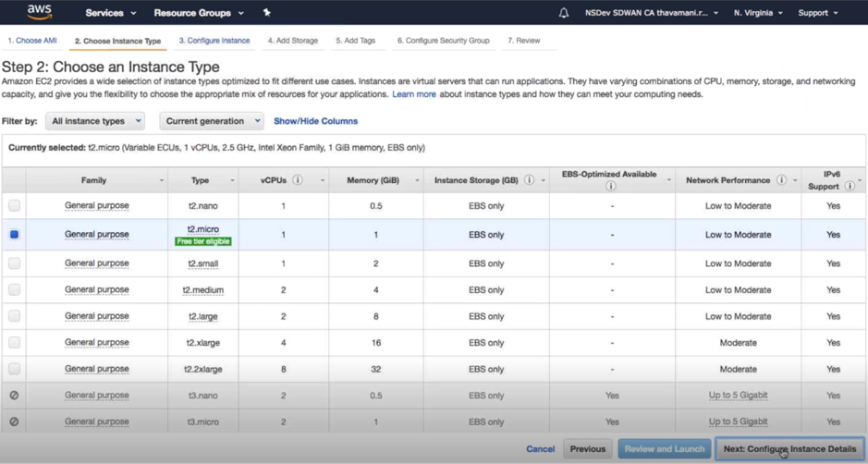Open the AWS logo home link
The width and height of the screenshot is (868, 464).
click(40, 12)
